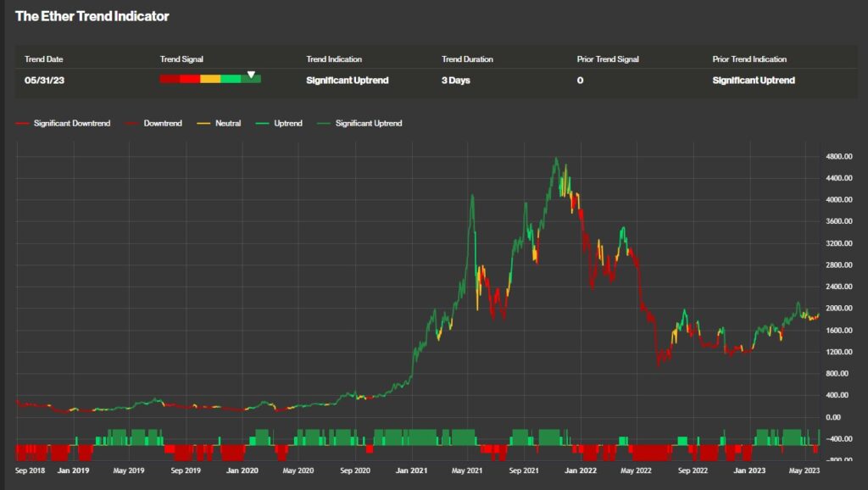Screen dimensions: 868x490
Task: Click the Trend Date column header
Action: [44, 59]
